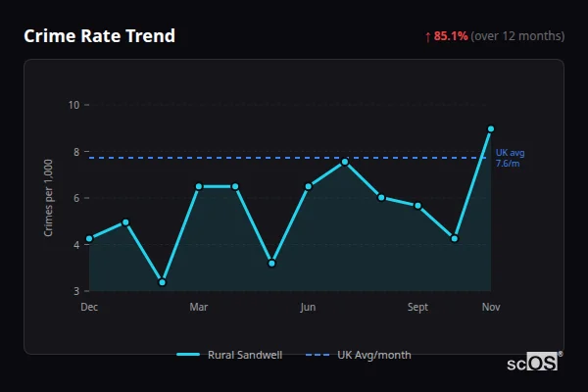Click the Crime Rate Trend heading

pos(99,36)
